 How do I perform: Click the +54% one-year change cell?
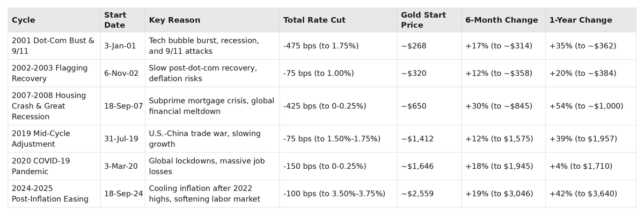(x=586, y=106)
